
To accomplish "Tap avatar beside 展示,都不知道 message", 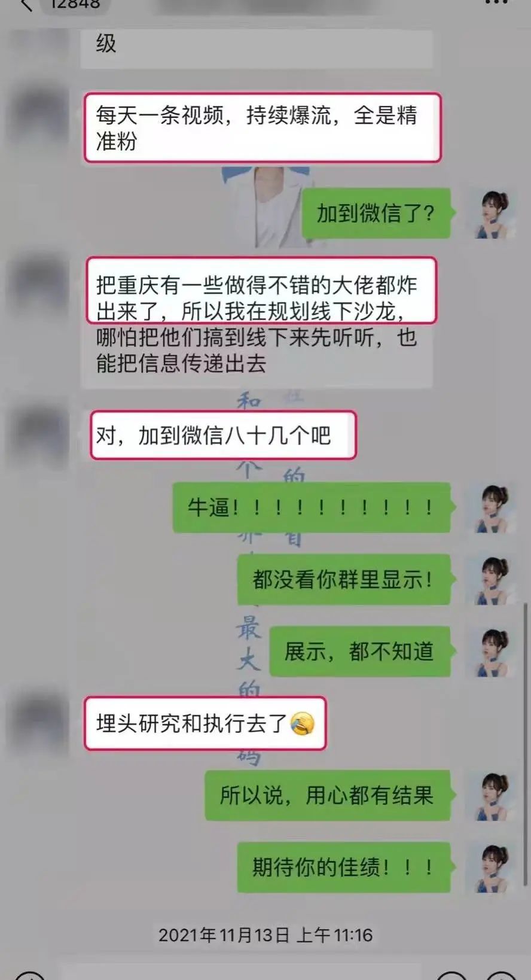I will 490,652.
